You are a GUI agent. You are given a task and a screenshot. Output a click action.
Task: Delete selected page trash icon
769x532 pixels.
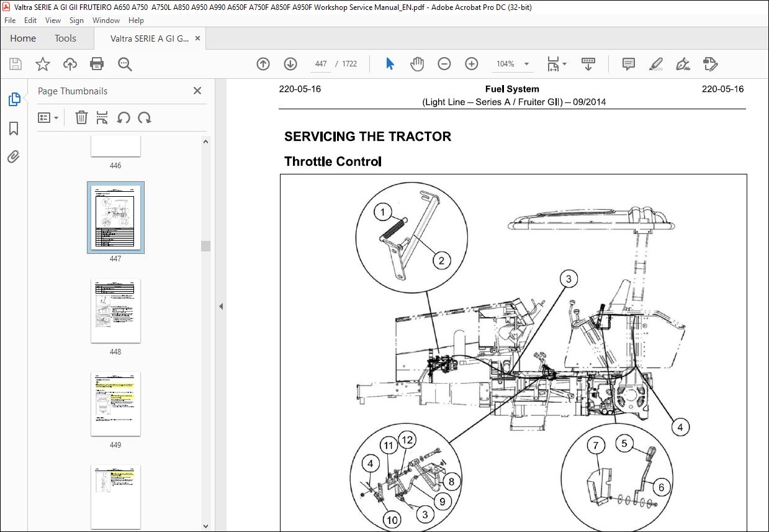pos(81,117)
